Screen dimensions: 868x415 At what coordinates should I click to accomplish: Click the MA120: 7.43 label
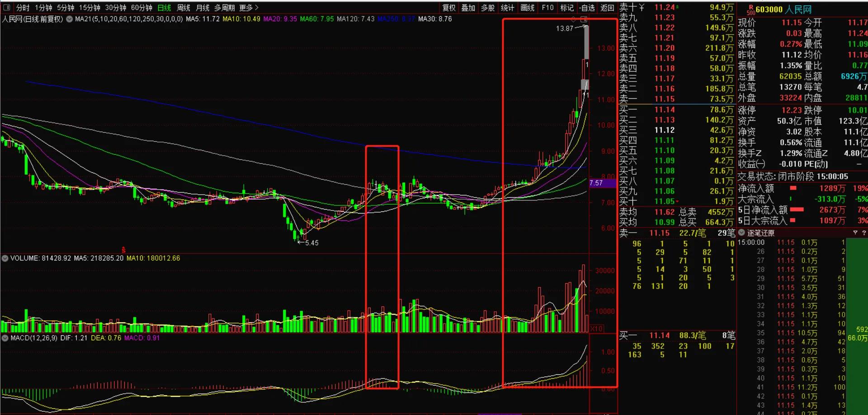click(x=356, y=19)
